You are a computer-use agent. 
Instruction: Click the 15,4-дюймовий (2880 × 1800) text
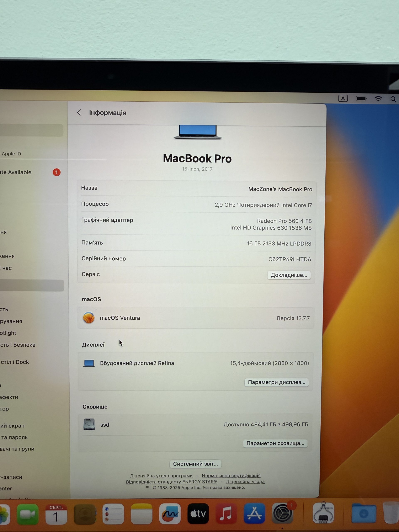269,363
